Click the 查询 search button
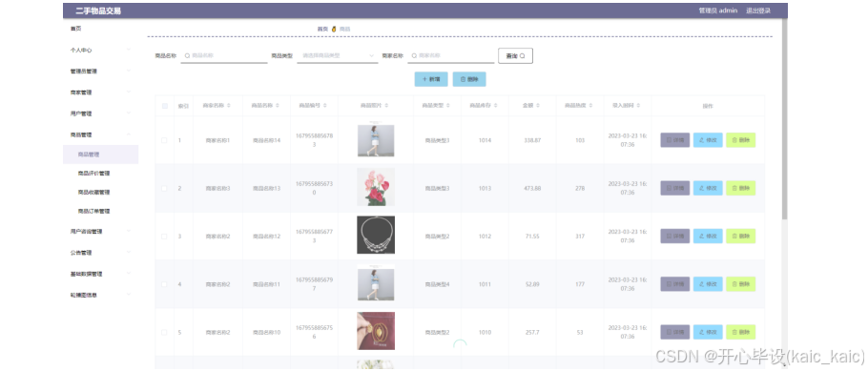 (515, 56)
